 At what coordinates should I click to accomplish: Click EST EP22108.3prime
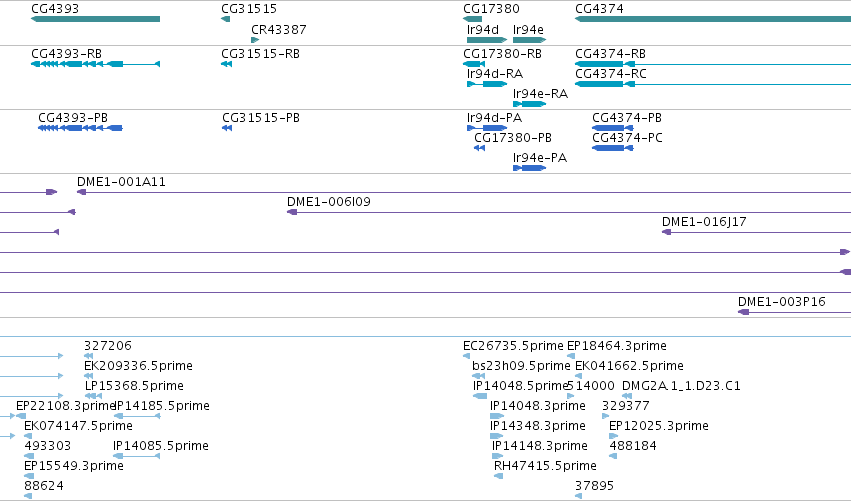65,406
